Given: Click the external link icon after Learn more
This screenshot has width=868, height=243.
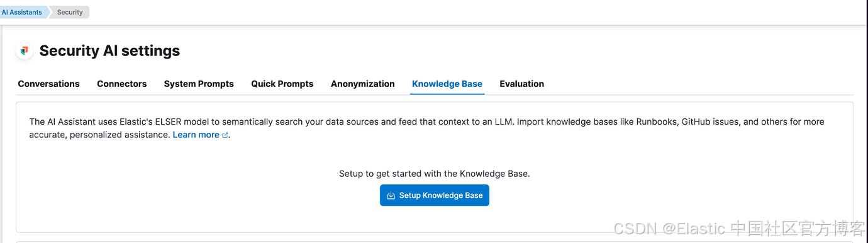Looking at the screenshot, I should click(x=225, y=135).
